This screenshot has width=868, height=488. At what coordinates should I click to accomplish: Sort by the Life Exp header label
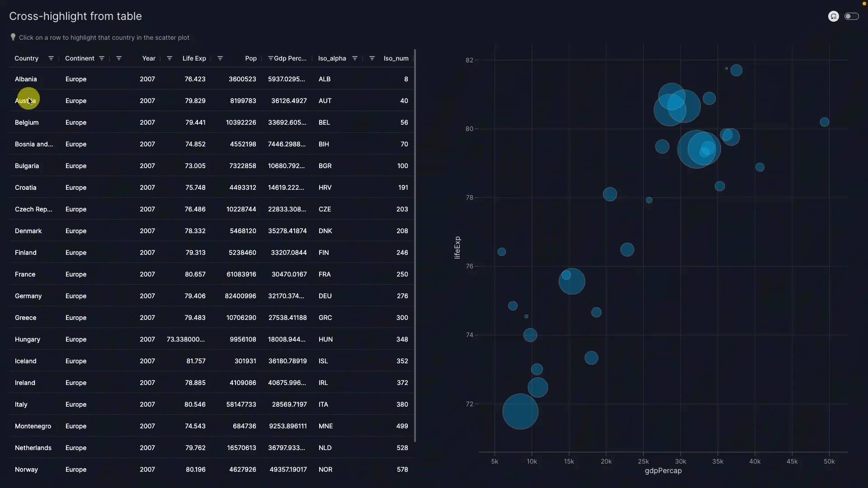pos(194,58)
